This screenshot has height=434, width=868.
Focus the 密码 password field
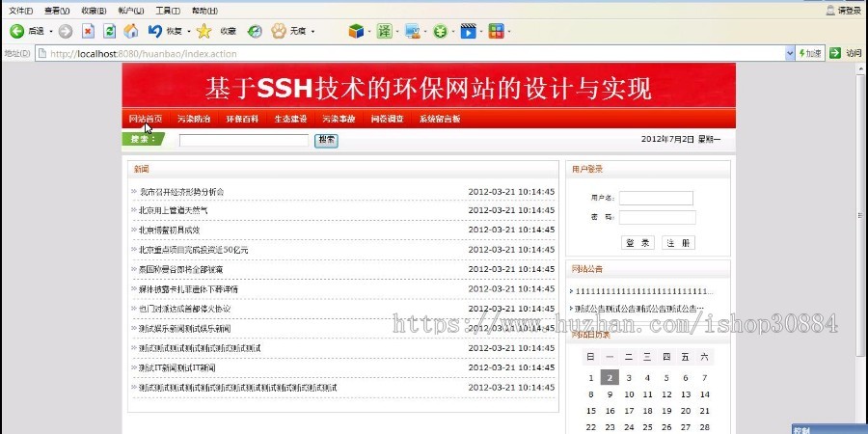point(657,218)
